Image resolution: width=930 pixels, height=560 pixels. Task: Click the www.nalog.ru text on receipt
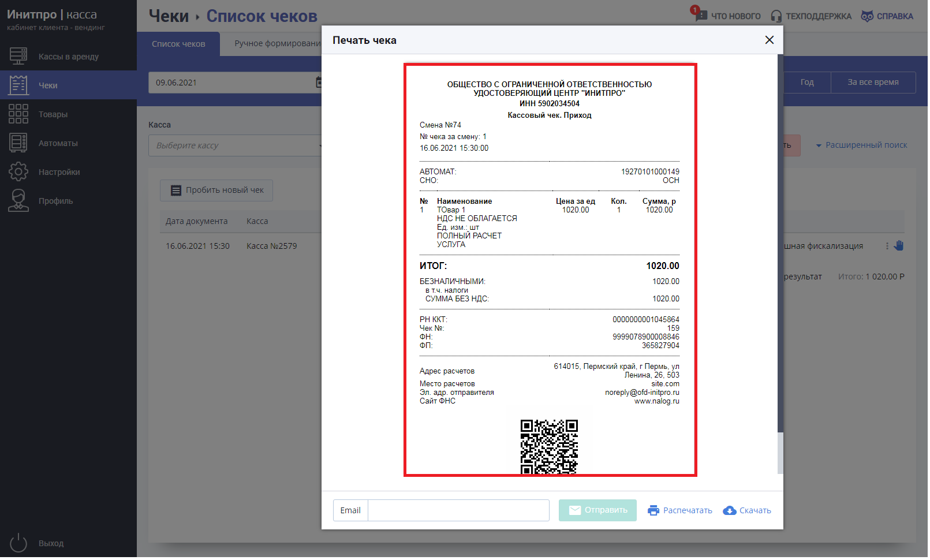tap(656, 401)
